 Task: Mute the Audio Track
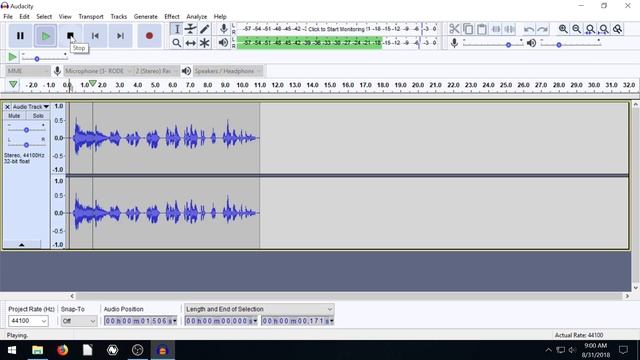14,116
